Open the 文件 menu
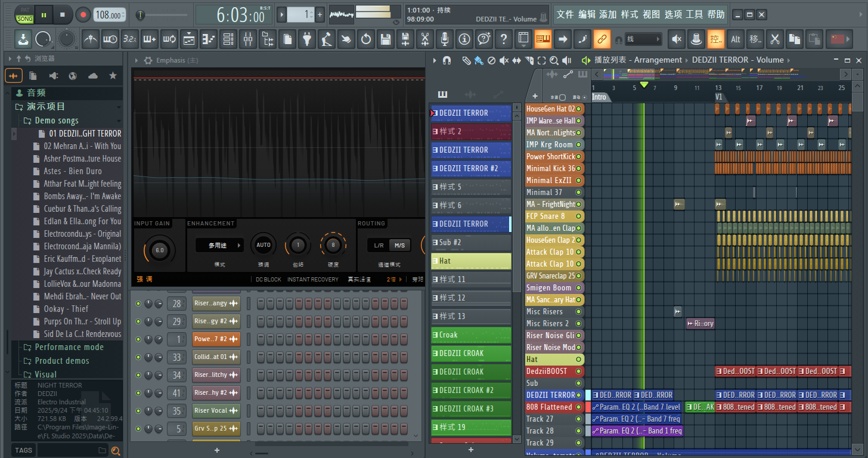Screen dimensions: 868x458 (x=565, y=14)
